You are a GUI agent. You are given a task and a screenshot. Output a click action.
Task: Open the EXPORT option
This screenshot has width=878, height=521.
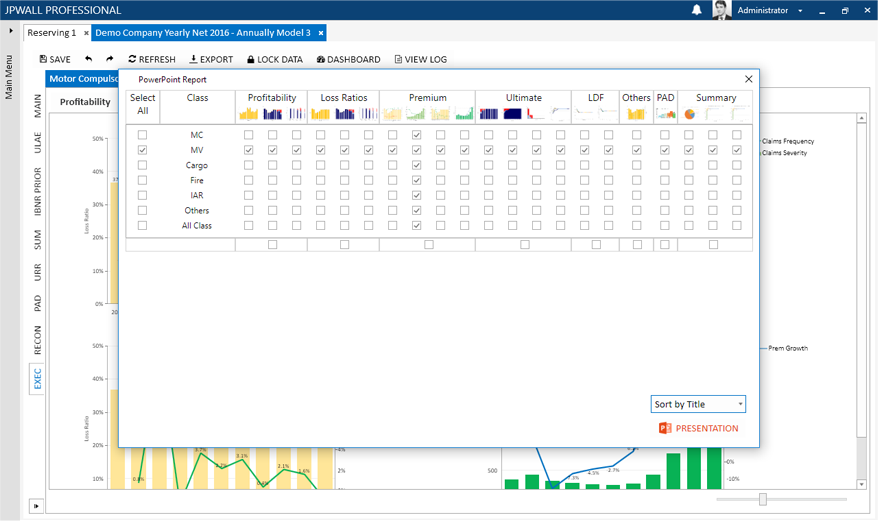click(211, 59)
